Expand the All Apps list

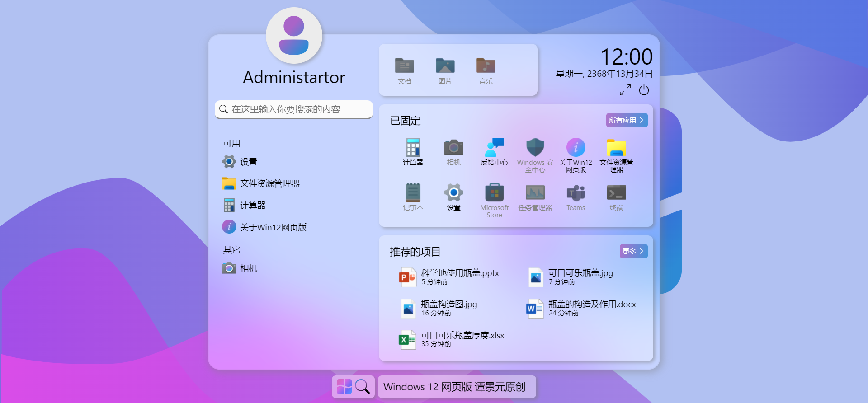[627, 120]
